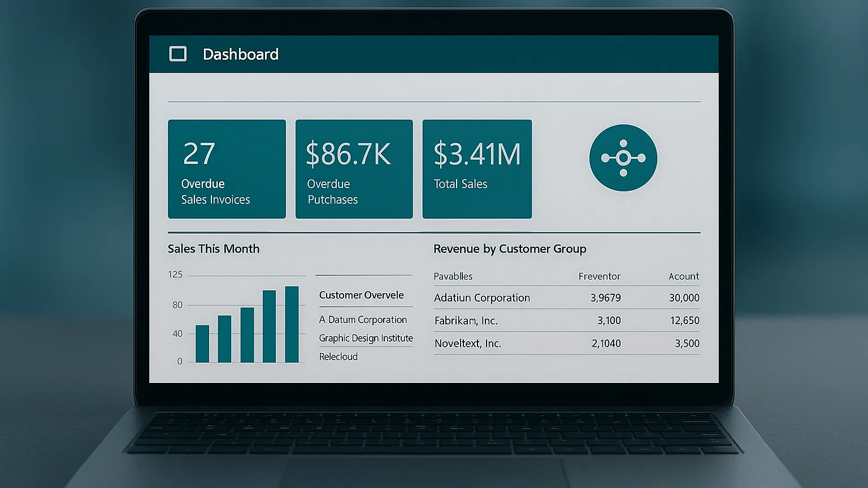868x488 pixels.
Task: Click the Customer Overview list heading
Action: point(361,295)
